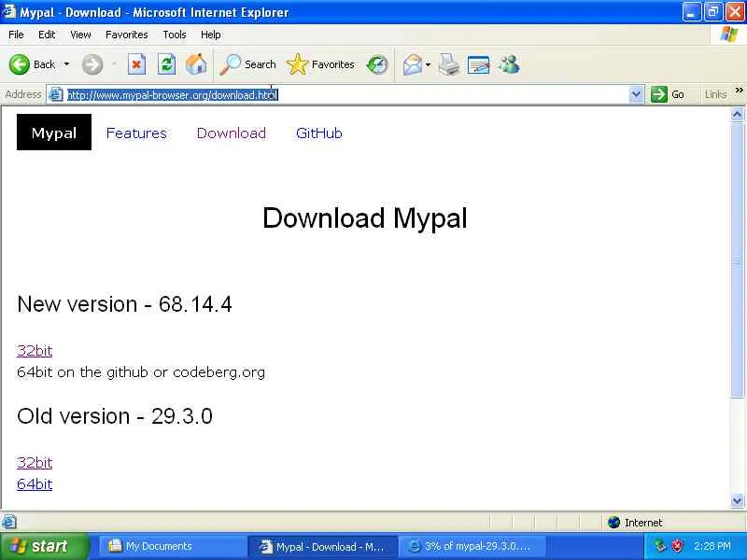This screenshot has height=560, width=747.
Task: Click the scrollbar down arrow
Action: click(737, 500)
